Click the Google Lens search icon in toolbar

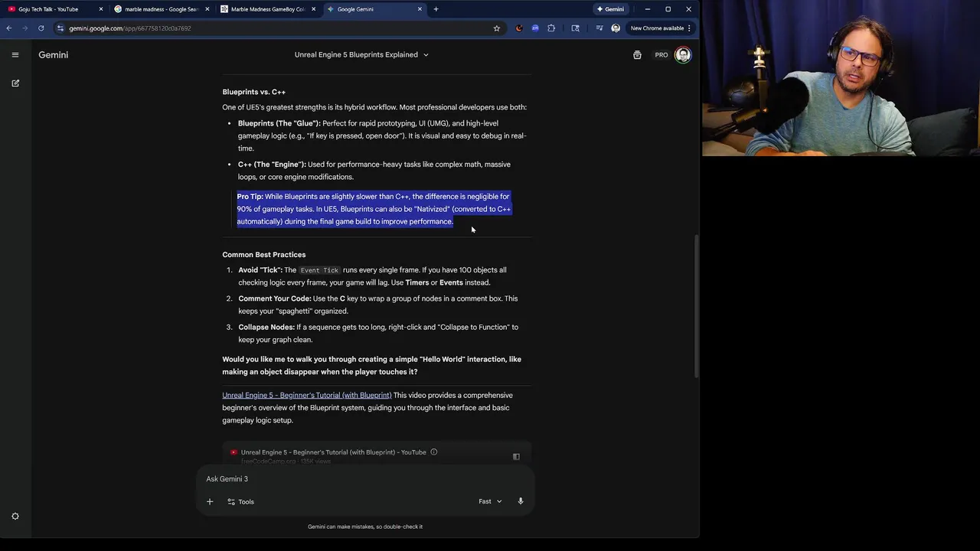pos(576,28)
